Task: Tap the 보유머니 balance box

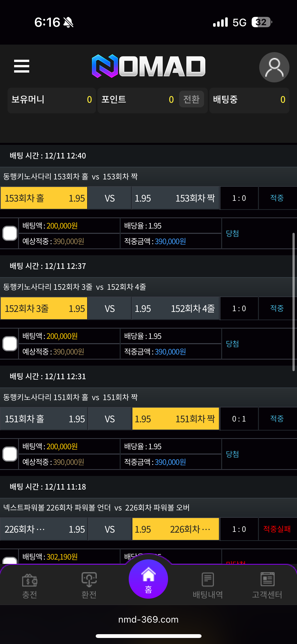Action: (52, 100)
